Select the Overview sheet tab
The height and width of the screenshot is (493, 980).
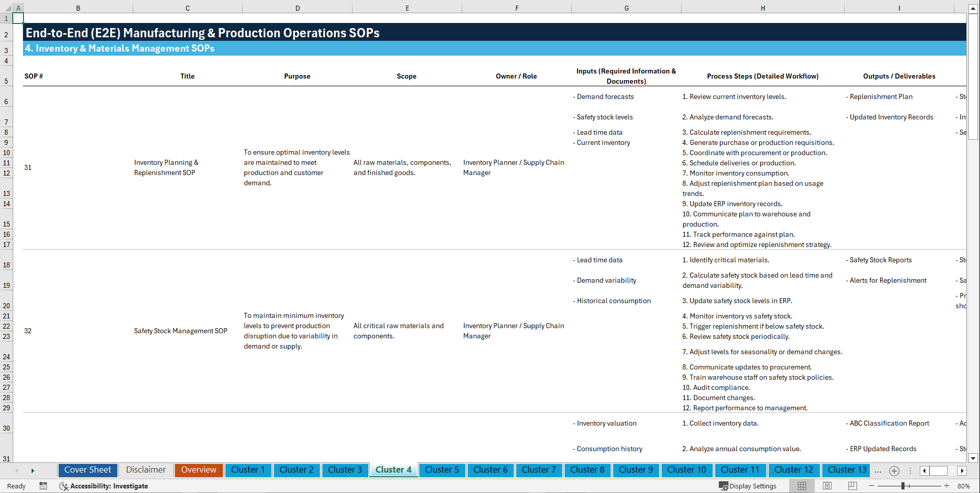(x=198, y=470)
